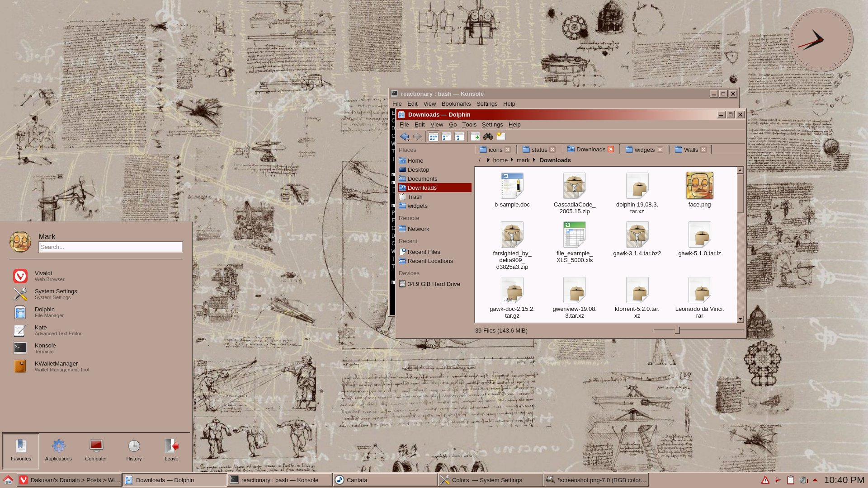Close the widgets tab in Dolphin
Image resolution: width=868 pixels, height=488 pixels.
tap(660, 150)
